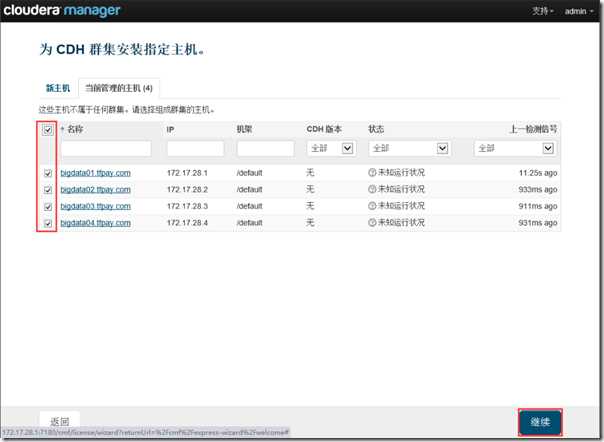Screen dimensions: 604x442
Task: Click 未知运行状况 text in bigdata04 row
Action: click(x=401, y=222)
